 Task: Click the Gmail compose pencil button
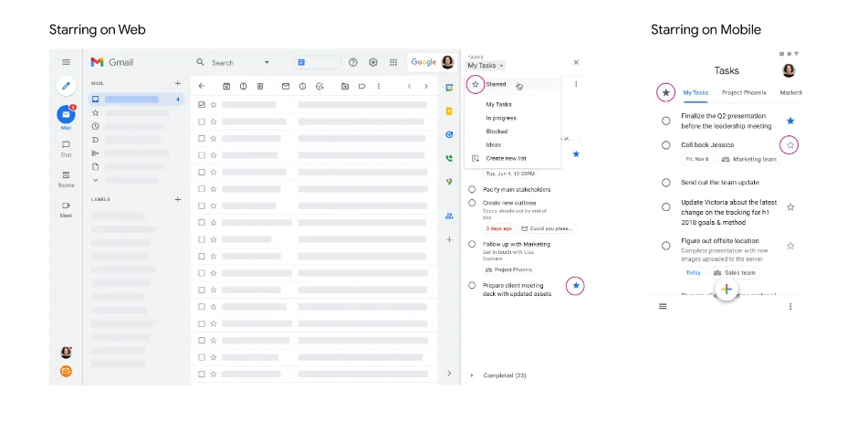(x=66, y=87)
